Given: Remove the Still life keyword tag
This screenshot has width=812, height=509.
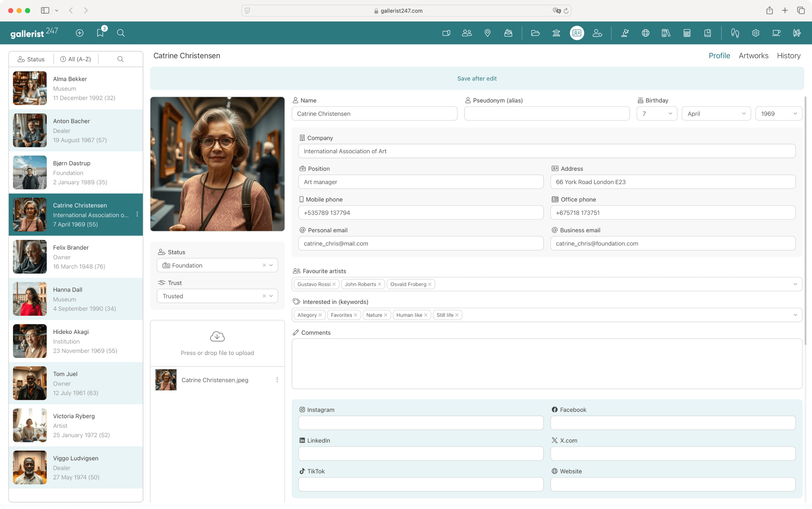Looking at the screenshot, I should pos(457,315).
